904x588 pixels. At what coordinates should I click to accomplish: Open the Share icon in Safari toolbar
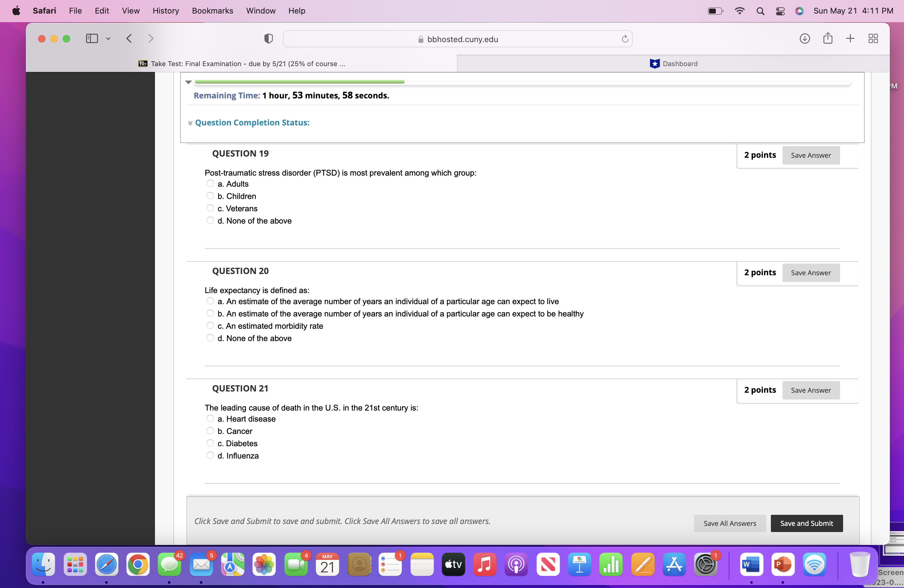[828, 38]
